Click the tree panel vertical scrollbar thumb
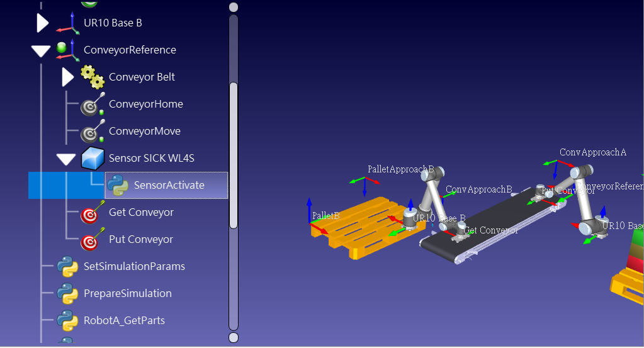Screen dimensions: 644x348 pos(234,154)
